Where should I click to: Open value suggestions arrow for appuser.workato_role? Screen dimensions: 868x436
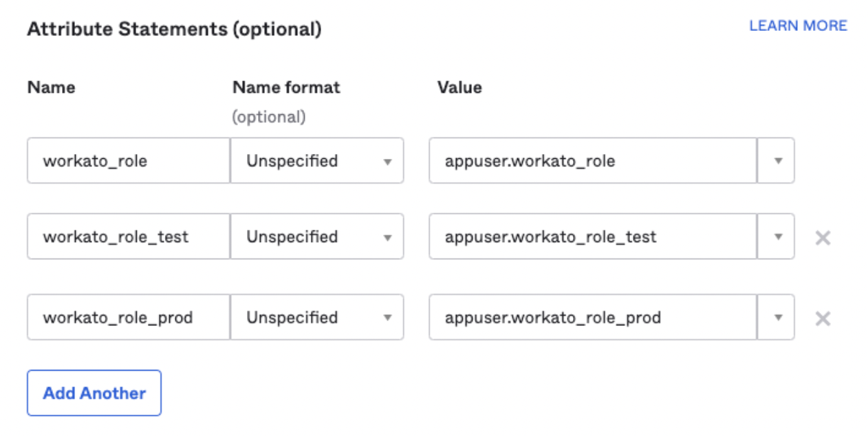(x=778, y=161)
